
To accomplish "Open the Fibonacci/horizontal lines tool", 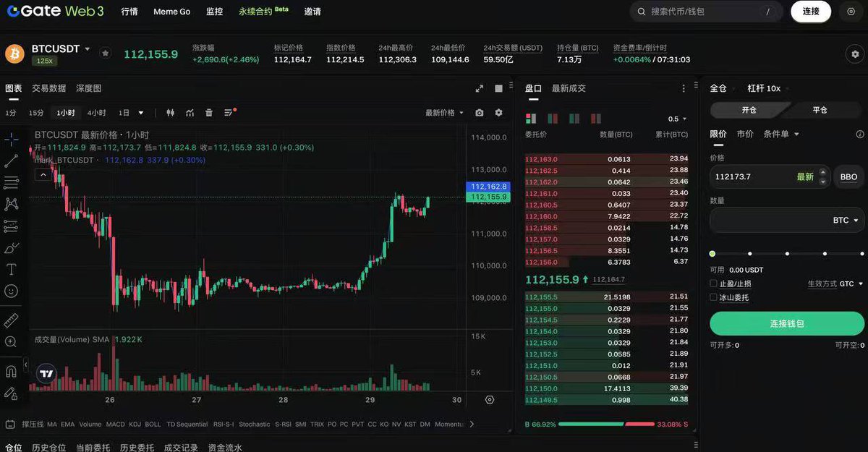I will (12, 182).
